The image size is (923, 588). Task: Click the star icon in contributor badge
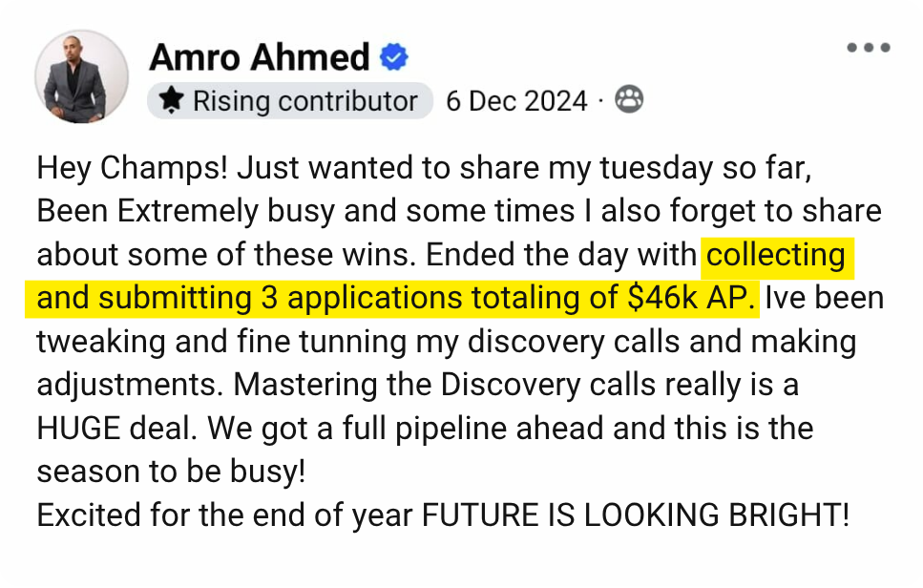click(172, 100)
